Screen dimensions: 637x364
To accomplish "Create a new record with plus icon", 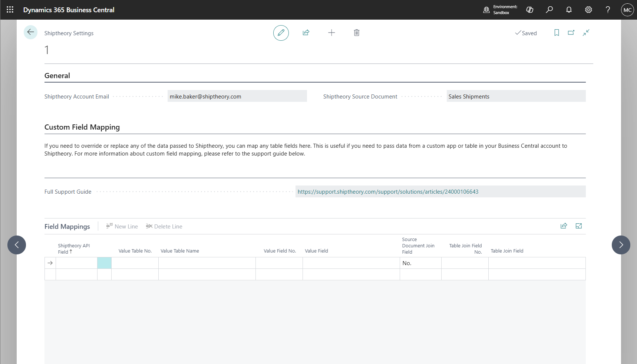I will pyautogui.click(x=331, y=33).
